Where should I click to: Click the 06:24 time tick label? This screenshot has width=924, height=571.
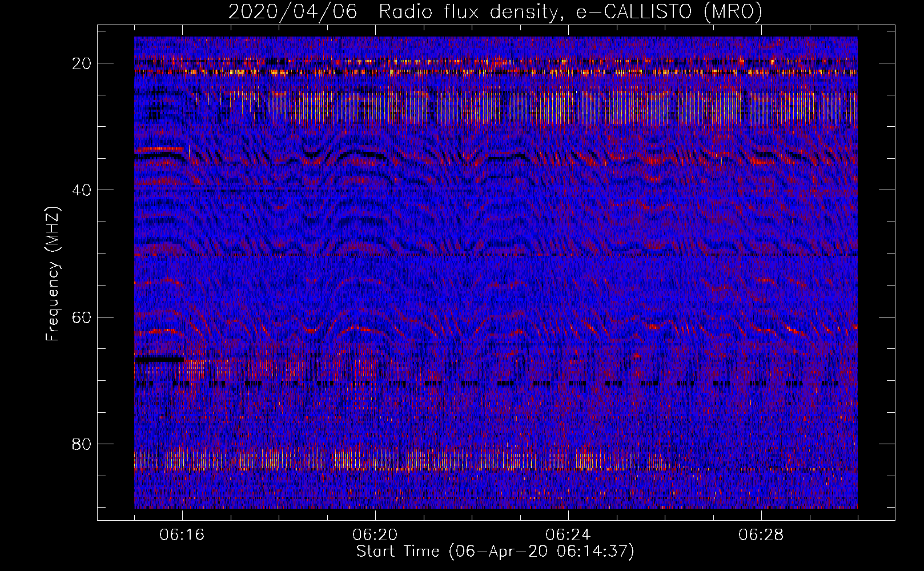(x=568, y=535)
